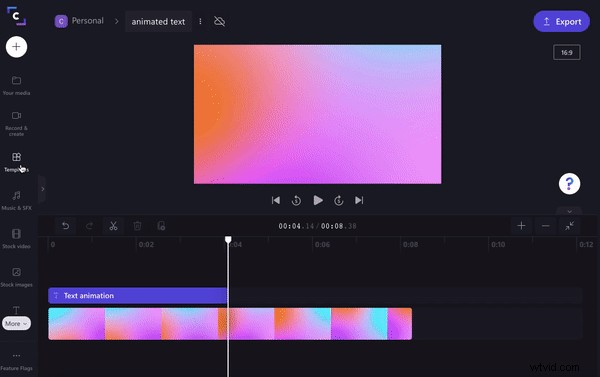Fit the timeline to screen
The height and width of the screenshot is (377, 600).
570,226
